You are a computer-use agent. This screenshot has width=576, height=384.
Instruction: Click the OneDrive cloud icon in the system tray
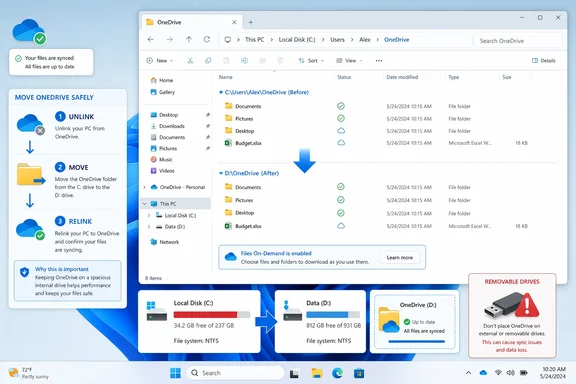click(x=483, y=373)
